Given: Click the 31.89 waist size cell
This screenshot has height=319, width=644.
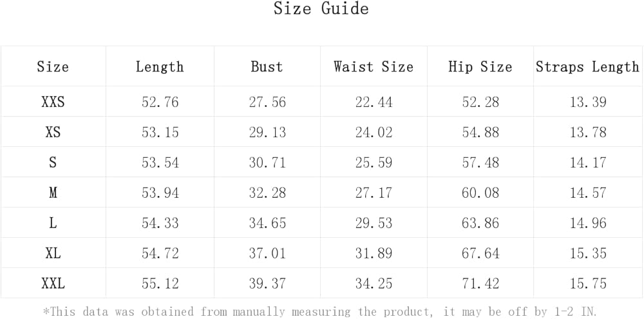Looking at the screenshot, I should 374,253.
